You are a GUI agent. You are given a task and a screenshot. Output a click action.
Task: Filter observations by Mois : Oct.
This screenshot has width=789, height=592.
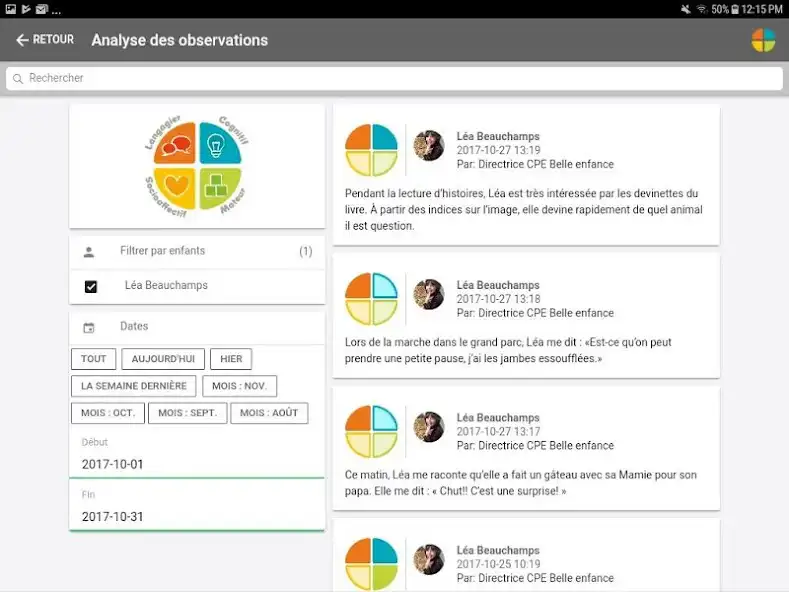click(108, 413)
